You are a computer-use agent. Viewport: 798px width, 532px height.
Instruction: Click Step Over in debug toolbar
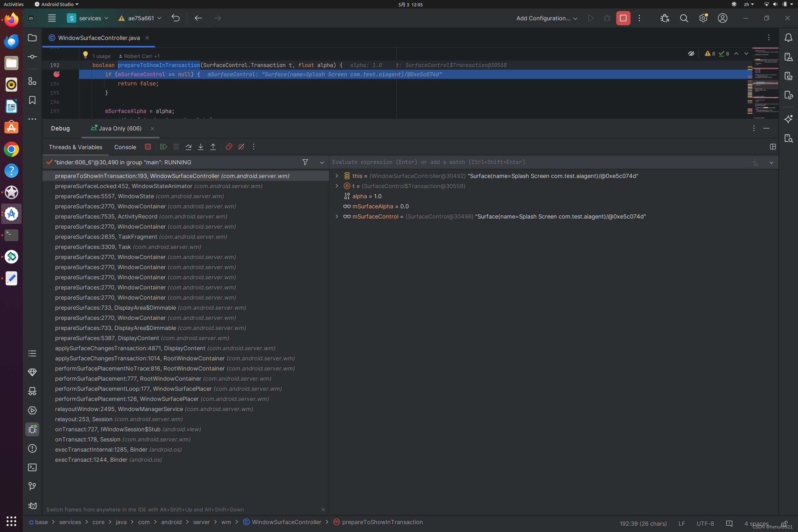click(188, 147)
